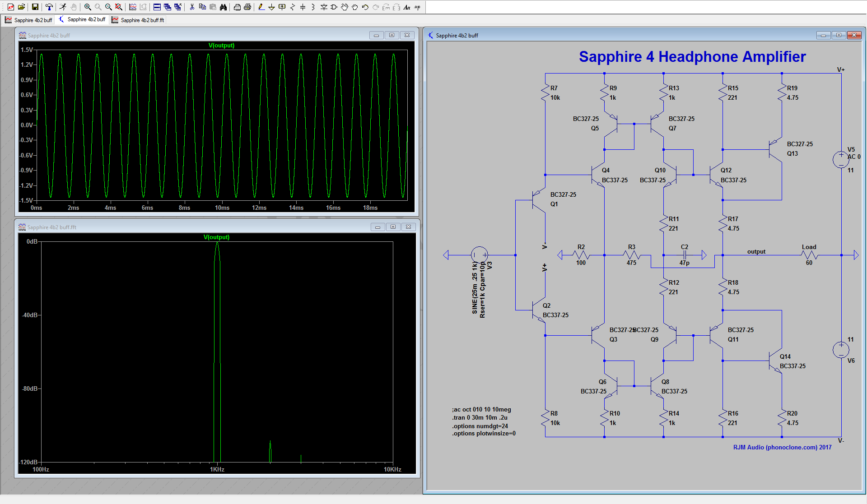The width and height of the screenshot is (867, 504).
Task: Zoom out with the minus magnifier
Action: [x=108, y=7]
